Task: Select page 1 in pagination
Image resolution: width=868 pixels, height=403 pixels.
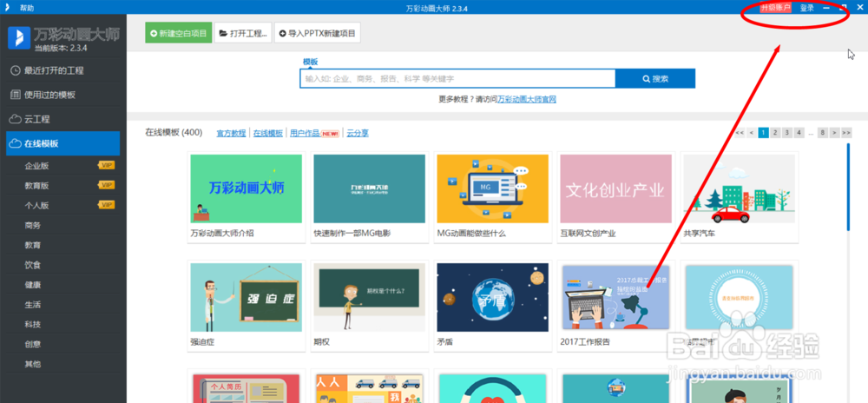Action: coord(763,133)
